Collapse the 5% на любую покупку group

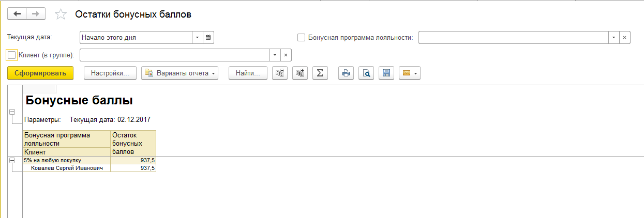(x=12, y=161)
